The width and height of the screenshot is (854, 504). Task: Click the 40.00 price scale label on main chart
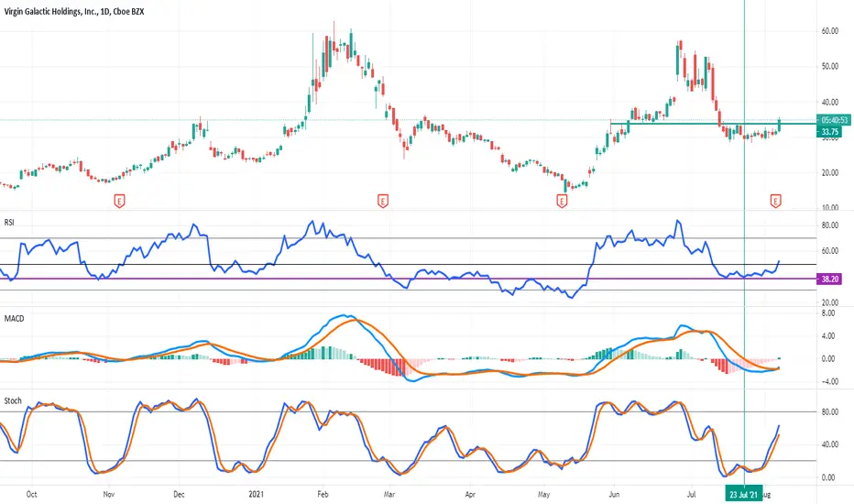coord(830,103)
